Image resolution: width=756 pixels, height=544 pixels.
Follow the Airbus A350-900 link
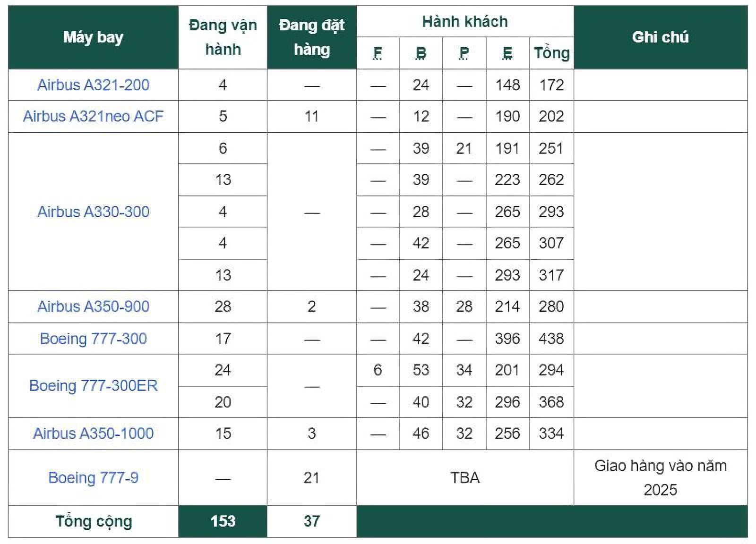coord(93,306)
